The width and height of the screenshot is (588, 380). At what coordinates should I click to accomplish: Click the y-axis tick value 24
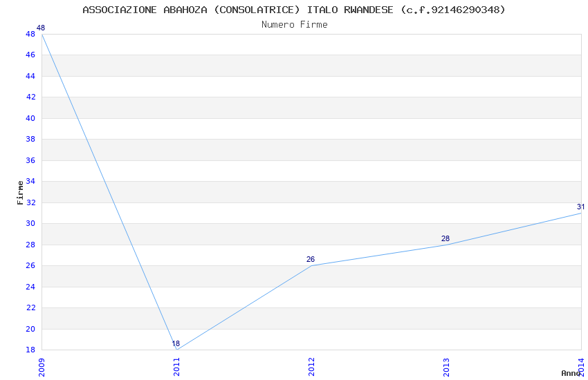coord(30,287)
